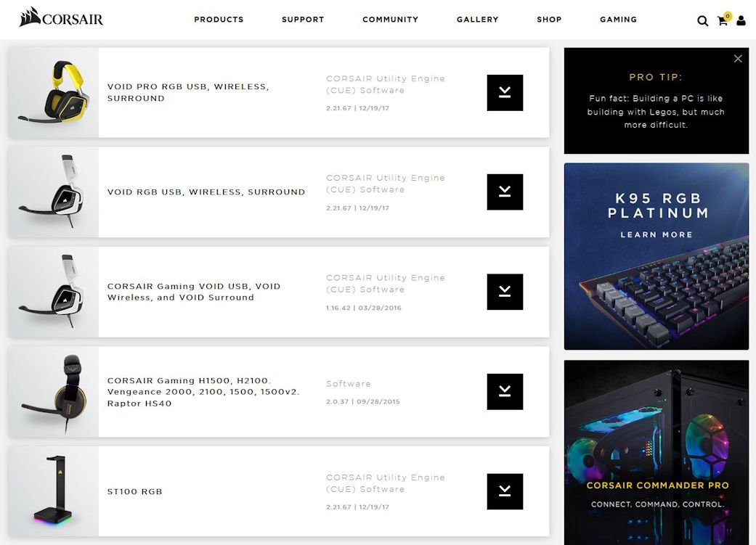This screenshot has width=756, height=545.
Task: Click the yellow VOID PRO headset thumbnail
Action: pyautogui.click(x=54, y=92)
